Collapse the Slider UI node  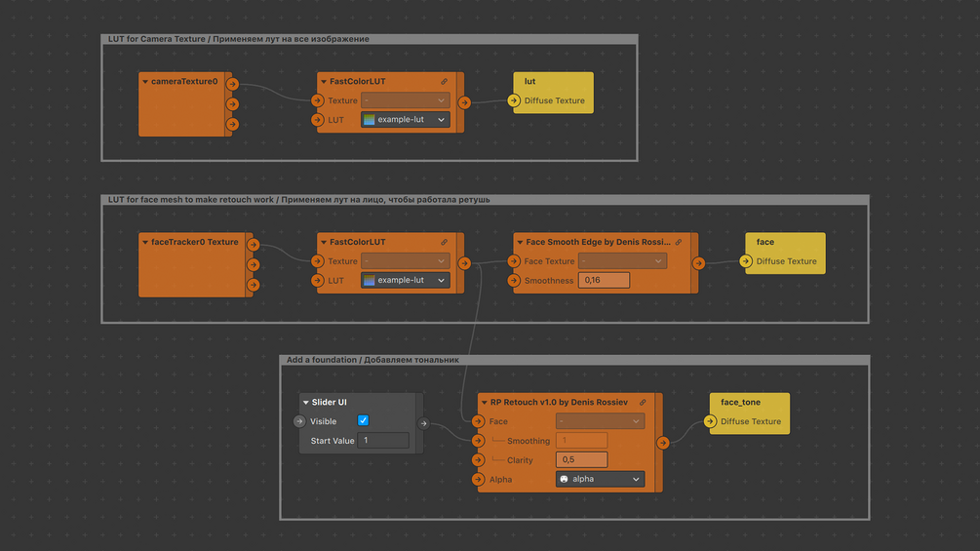[x=305, y=403]
